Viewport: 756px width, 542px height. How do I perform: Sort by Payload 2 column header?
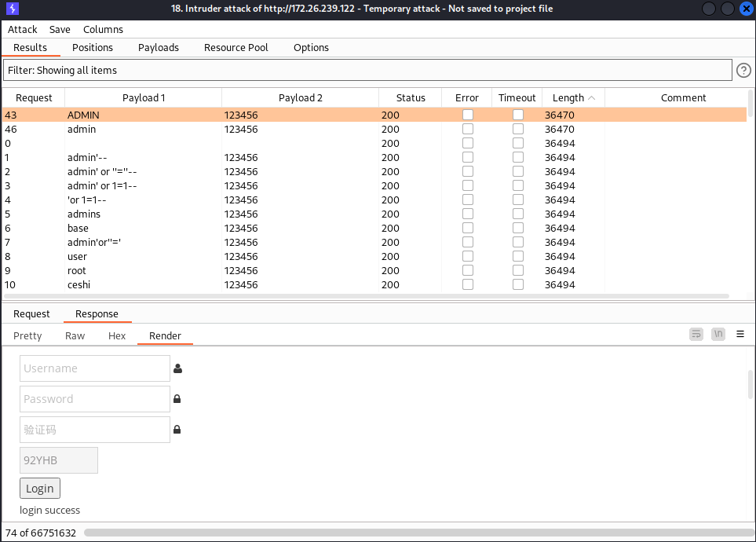[301, 98]
